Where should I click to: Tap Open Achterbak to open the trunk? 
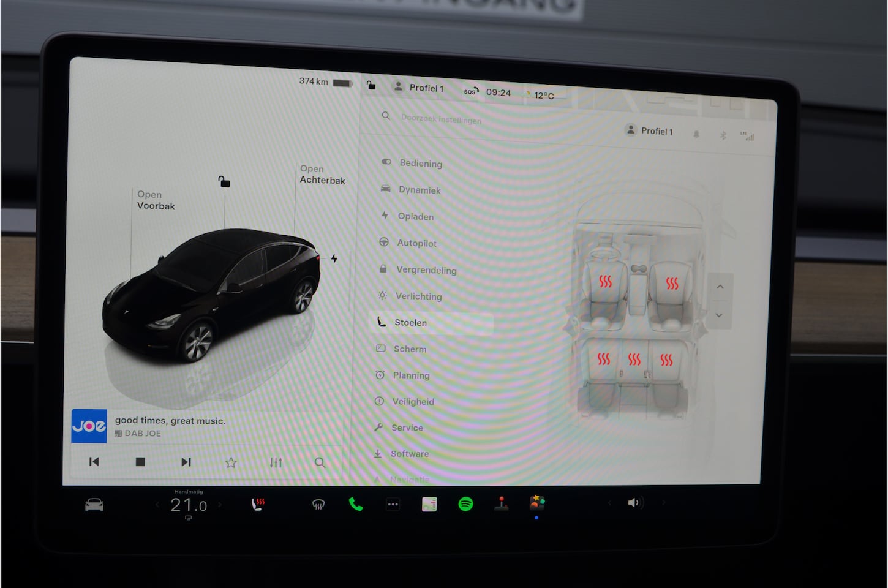pyautogui.click(x=322, y=175)
